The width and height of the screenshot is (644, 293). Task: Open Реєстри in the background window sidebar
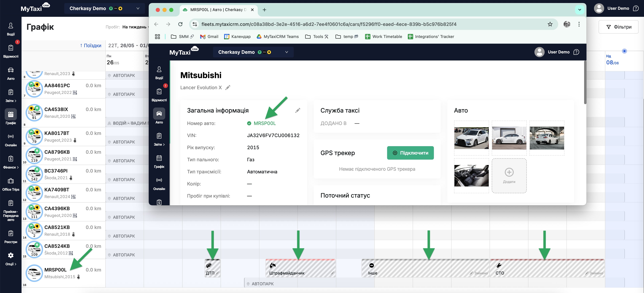click(10, 237)
